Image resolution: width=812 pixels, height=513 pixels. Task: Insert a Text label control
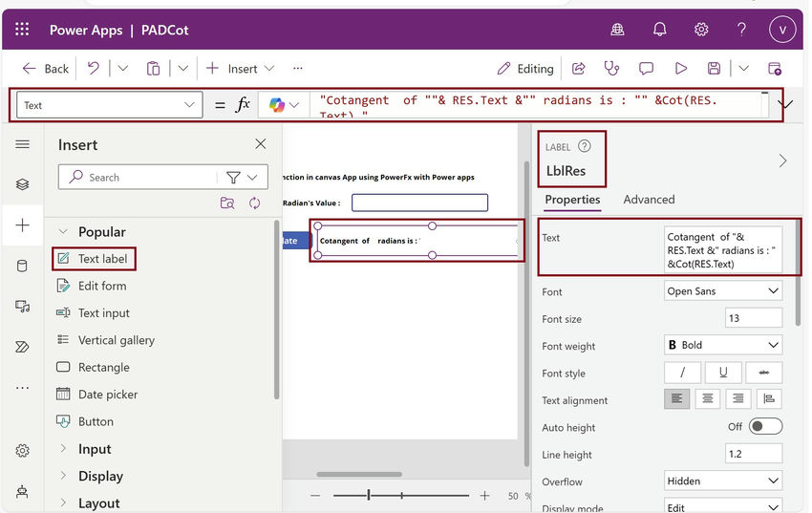point(94,258)
